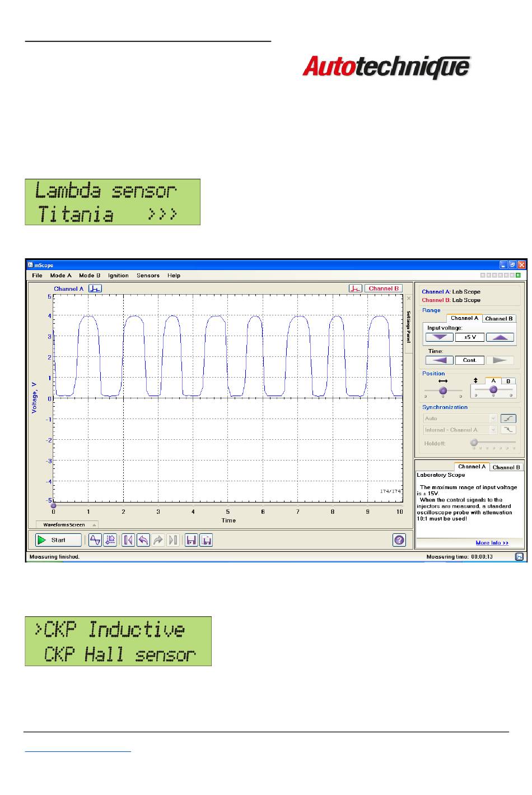Click the Voltage, V axis label
This screenshot has width=532, height=795.
[x=34, y=398]
